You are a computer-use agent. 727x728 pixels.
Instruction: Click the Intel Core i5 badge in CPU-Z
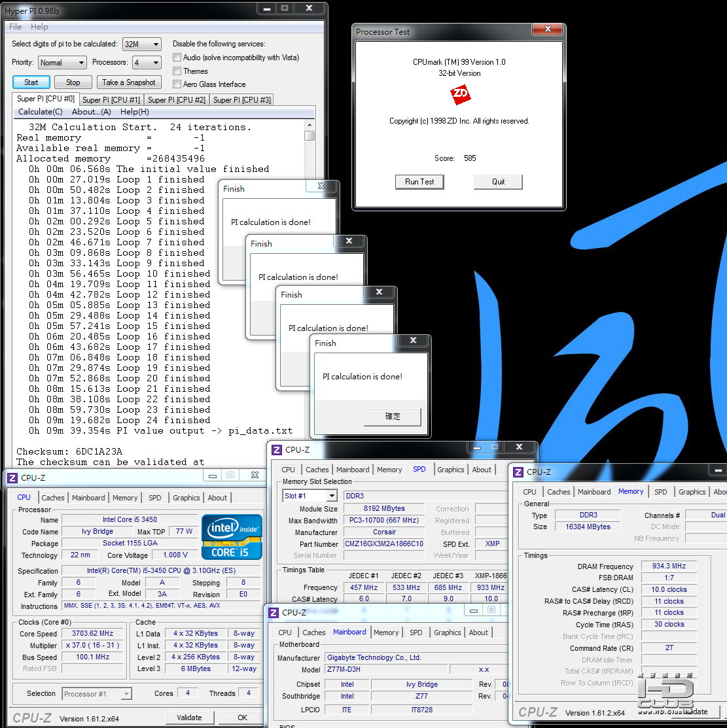pyautogui.click(x=232, y=537)
